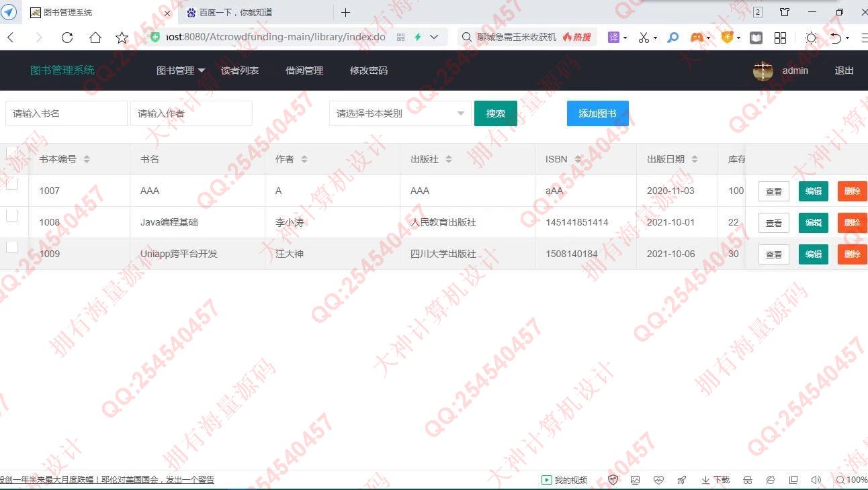Viewport: 868px width, 490px height.
Task: Click the QR code icon in address bar
Action: pos(400,38)
